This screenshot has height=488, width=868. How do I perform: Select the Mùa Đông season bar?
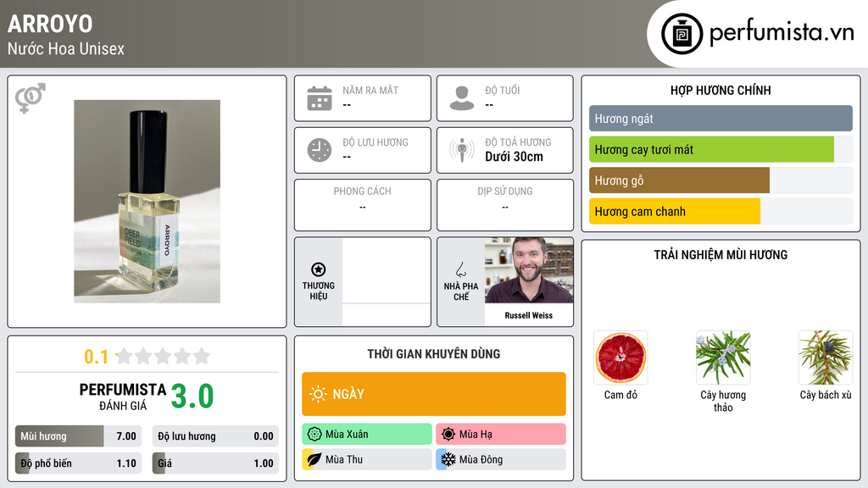point(501,459)
